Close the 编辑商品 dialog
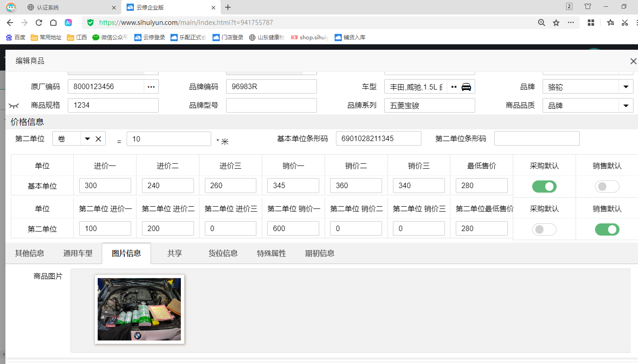638x364 pixels. [633, 61]
